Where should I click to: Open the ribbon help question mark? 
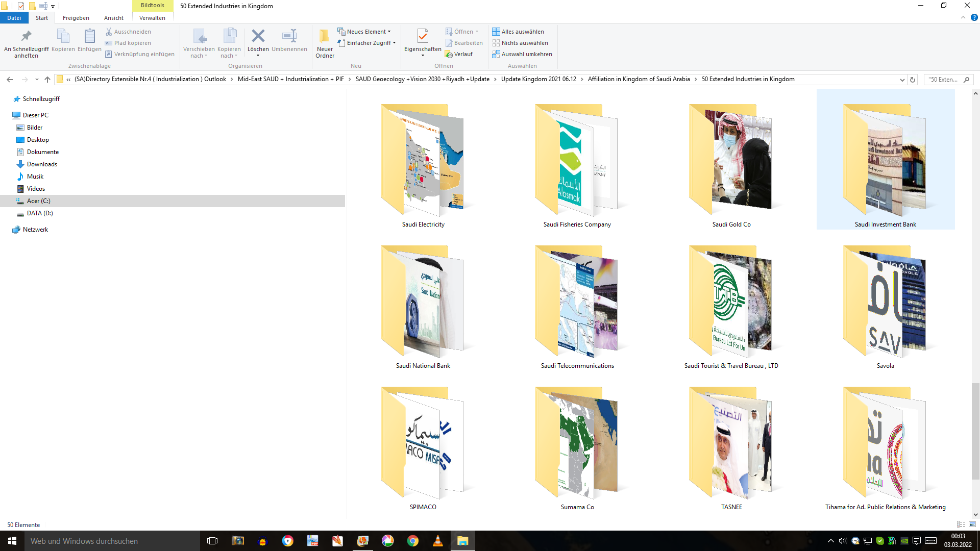coord(974,17)
